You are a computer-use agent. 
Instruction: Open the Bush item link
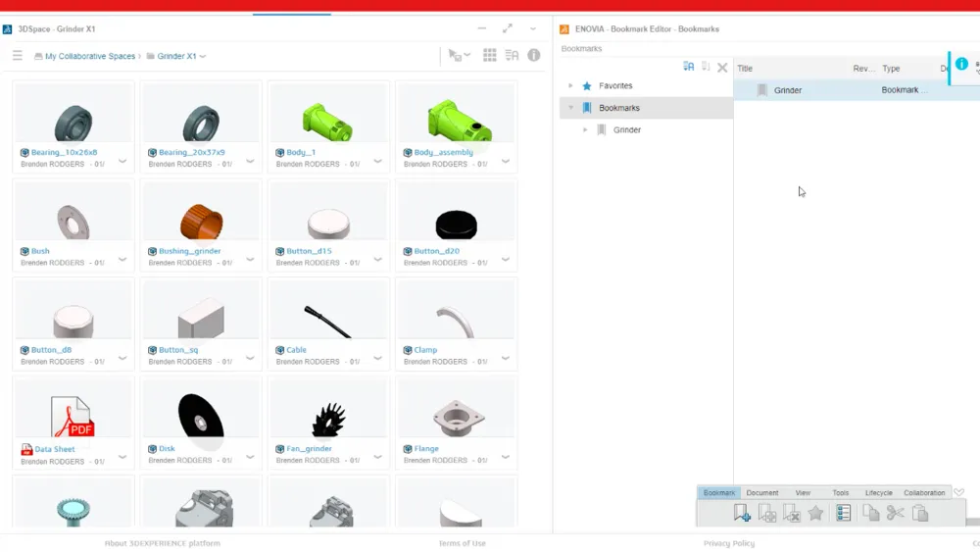(40, 251)
